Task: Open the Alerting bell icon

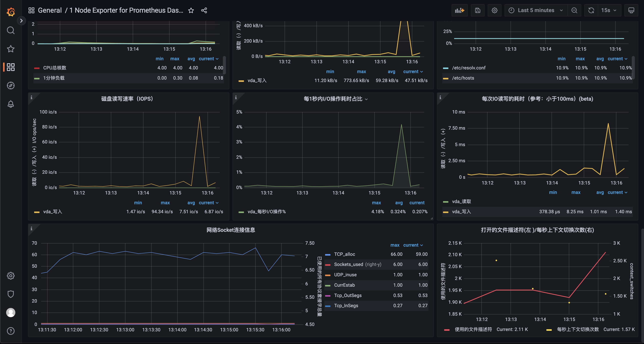Action: pos(11,104)
